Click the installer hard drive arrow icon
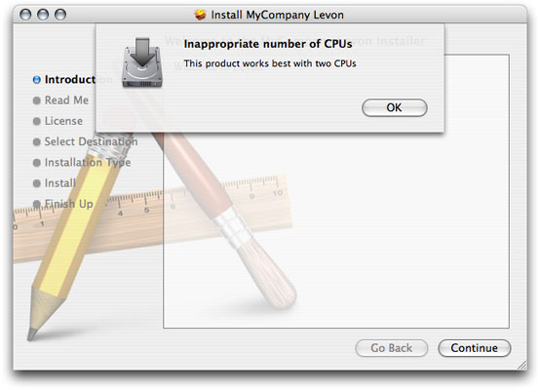The image size is (540, 392). tap(142, 62)
